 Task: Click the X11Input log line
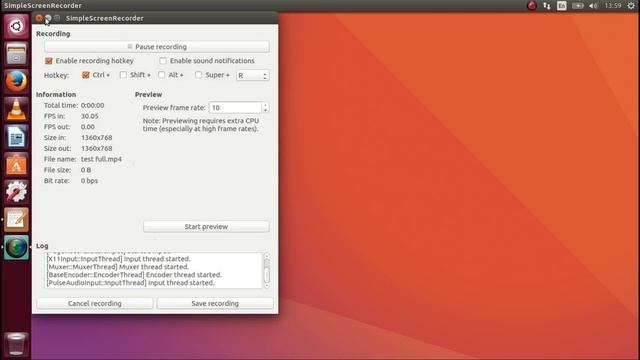119,259
